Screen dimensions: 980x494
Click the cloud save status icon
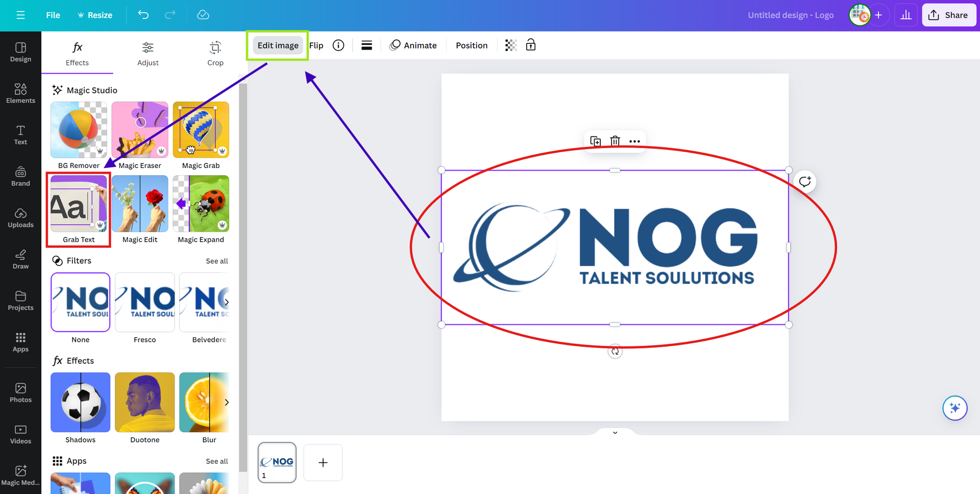[203, 15]
